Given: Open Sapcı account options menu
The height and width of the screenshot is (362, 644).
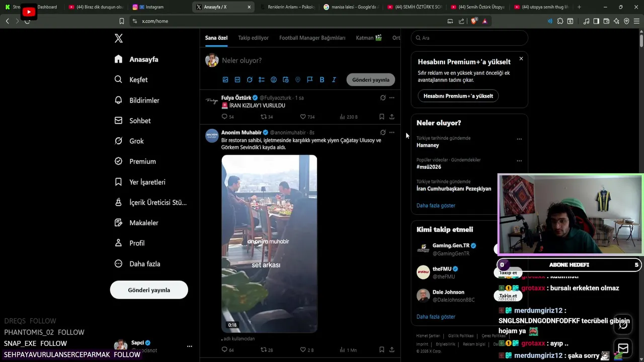Looking at the screenshot, I should point(190,346).
